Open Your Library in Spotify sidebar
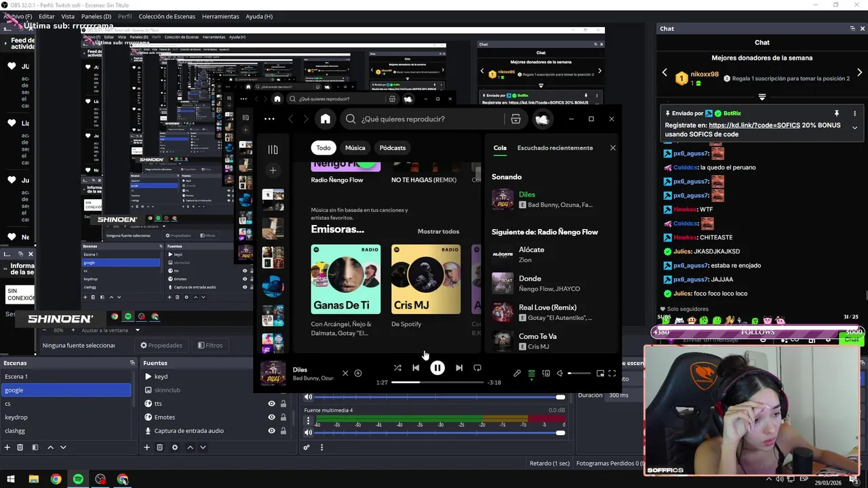This screenshot has width=868, height=488. (273, 150)
